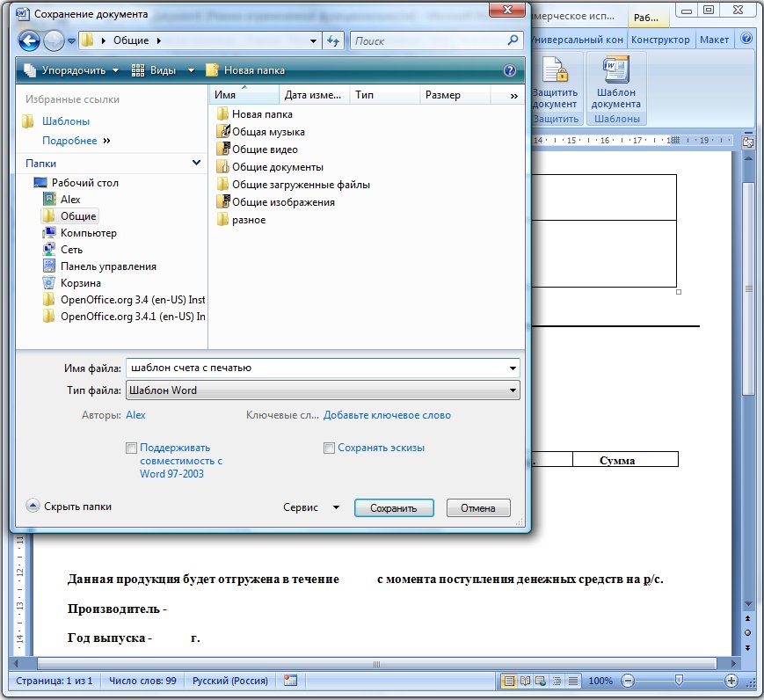Click the refresh arrows button beside address bar
764x700 pixels.
pos(333,40)
